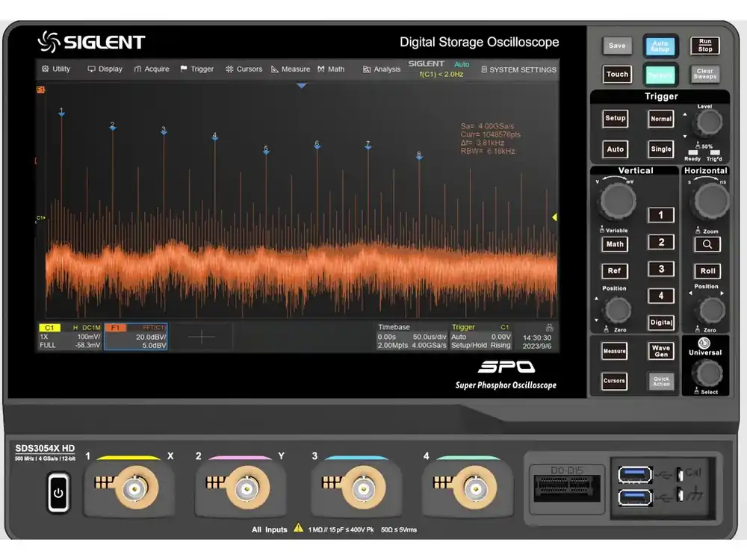Select peak marker 6

[x=317, y=145]
